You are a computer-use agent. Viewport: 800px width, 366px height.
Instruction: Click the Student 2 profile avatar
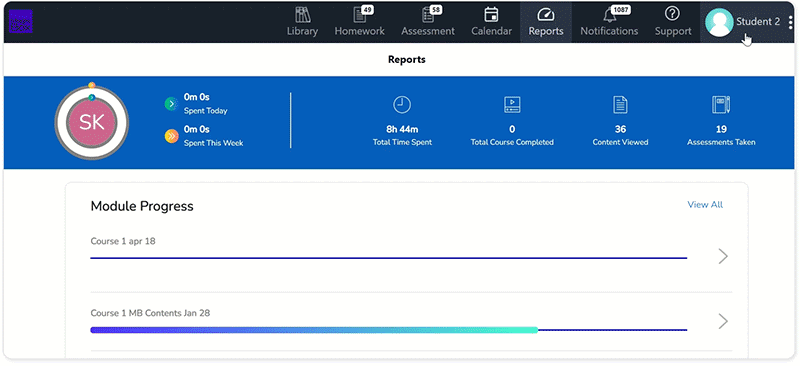click(x=719, y=22)
